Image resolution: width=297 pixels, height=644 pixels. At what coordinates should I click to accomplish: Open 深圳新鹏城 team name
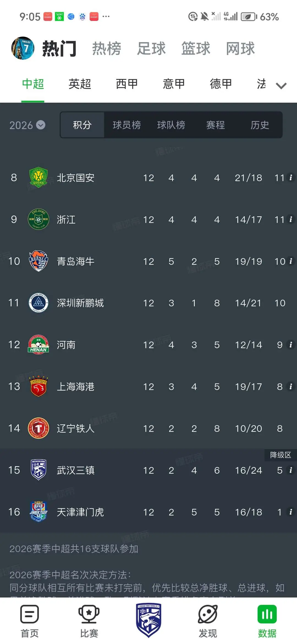(80, 303)
